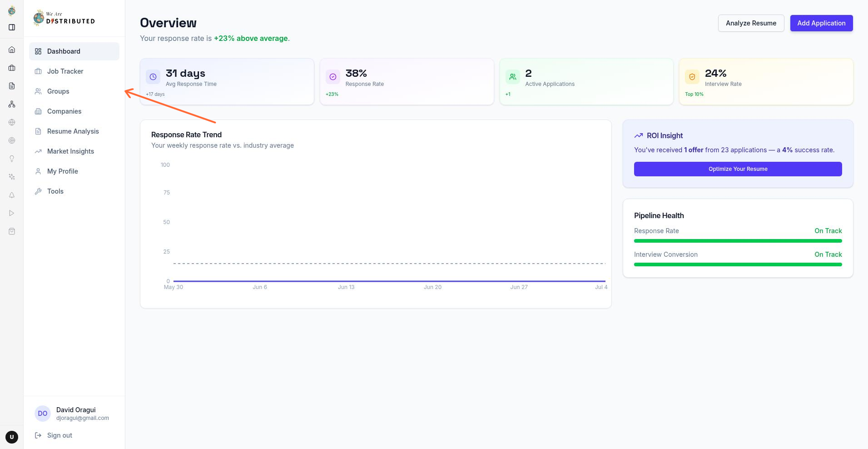Open Market Insights in the sidebar

tap(74, 151)
